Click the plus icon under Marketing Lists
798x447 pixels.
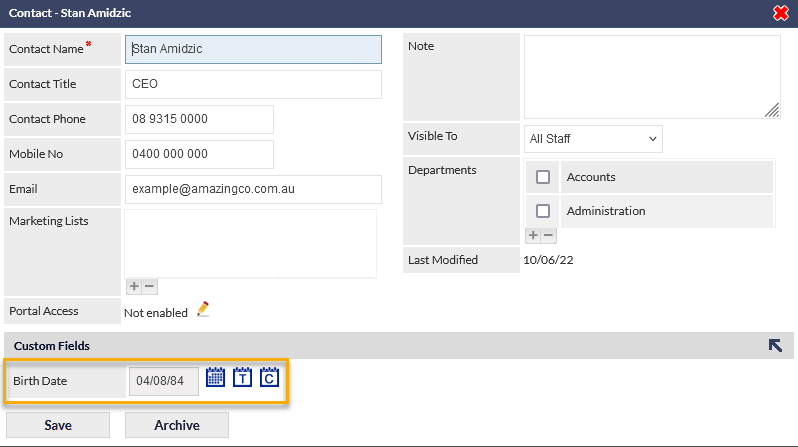tap(134, 287)
